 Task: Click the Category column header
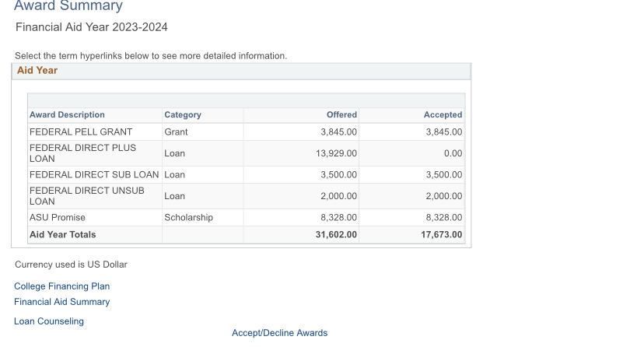(183, 114)
